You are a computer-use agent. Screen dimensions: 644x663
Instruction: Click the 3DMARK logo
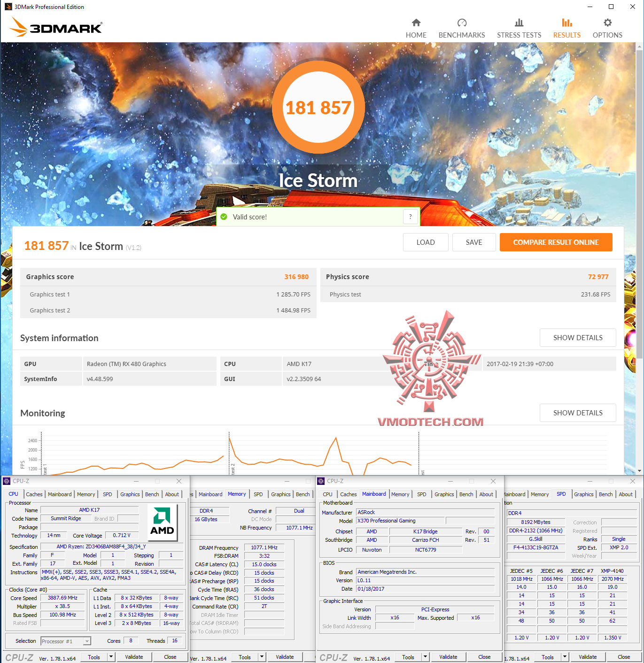coord(55,27)
